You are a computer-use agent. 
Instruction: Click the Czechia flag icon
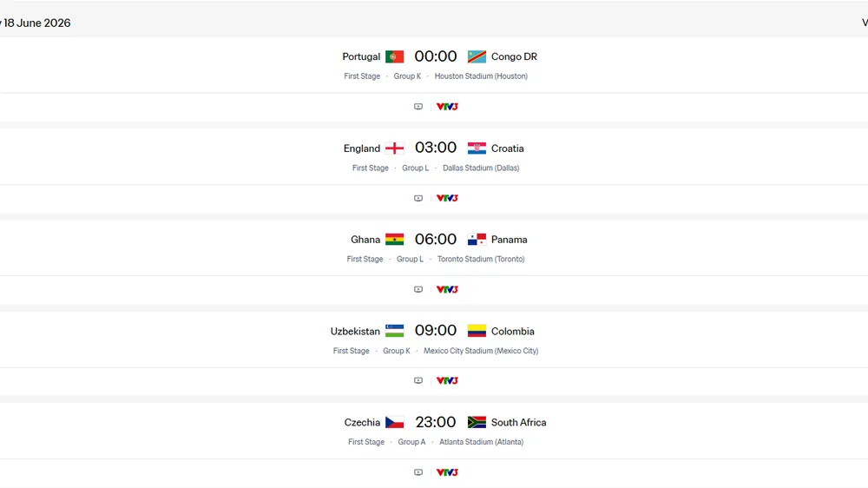coord(395,422)
